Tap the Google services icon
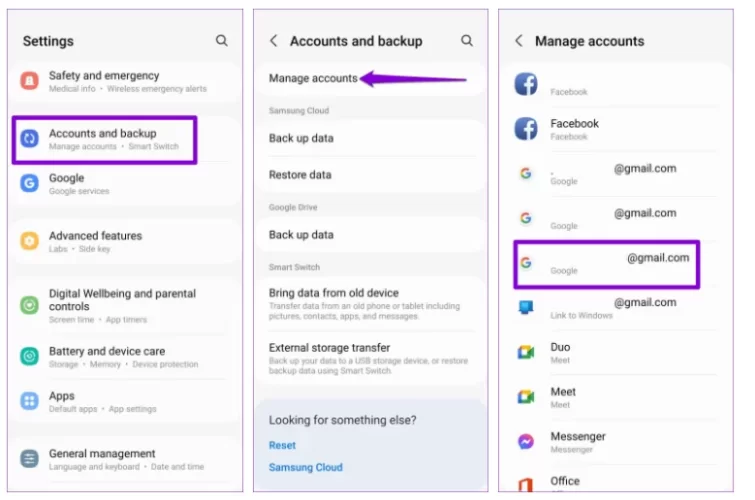 (30, 183)
